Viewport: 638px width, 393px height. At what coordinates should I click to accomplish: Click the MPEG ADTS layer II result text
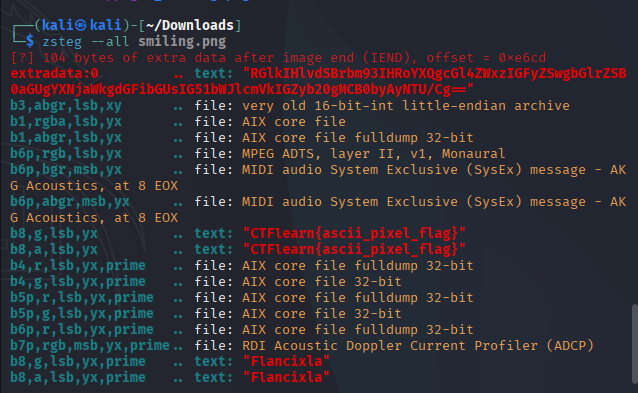click(x=374, y=154)
